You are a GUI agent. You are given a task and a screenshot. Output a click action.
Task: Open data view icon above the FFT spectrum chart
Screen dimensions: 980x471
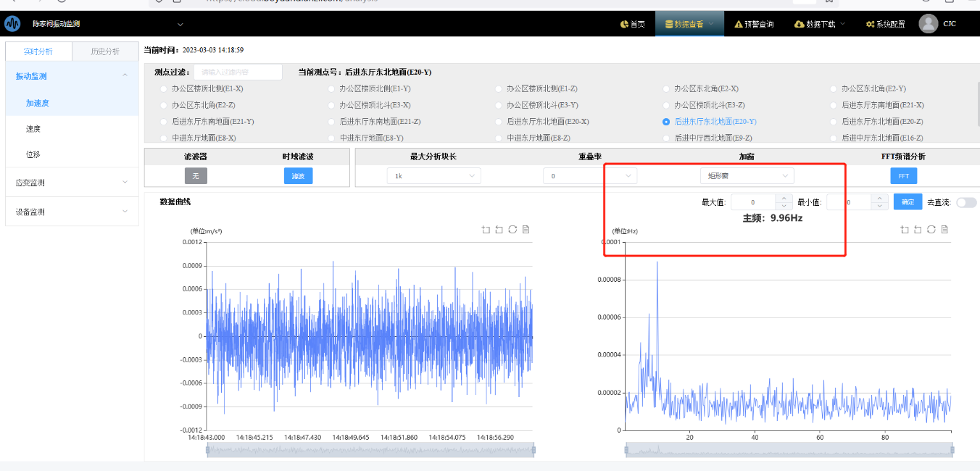[944, 230]
